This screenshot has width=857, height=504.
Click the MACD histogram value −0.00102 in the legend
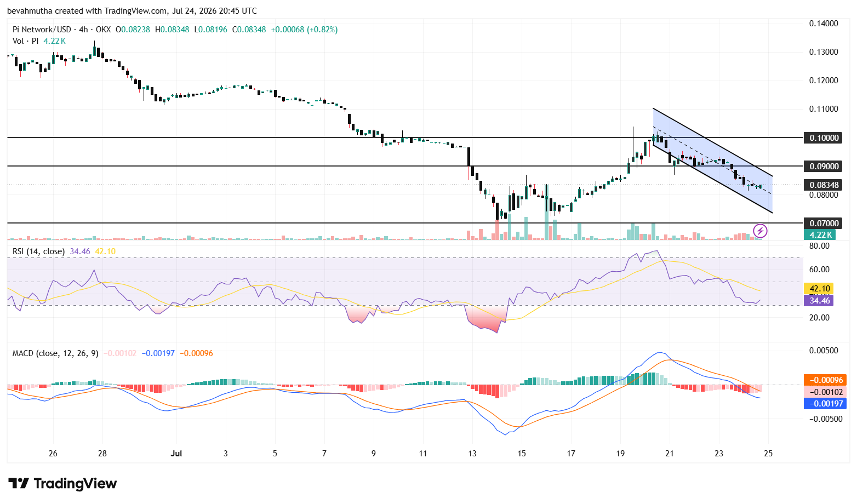pyautogui.click(x=120, y=353)
